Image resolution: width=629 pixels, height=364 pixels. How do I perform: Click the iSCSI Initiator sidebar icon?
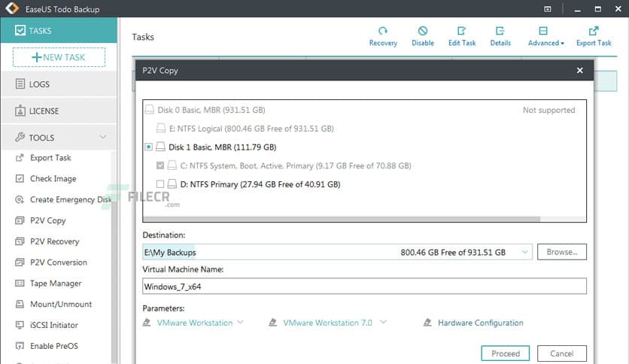20,325
